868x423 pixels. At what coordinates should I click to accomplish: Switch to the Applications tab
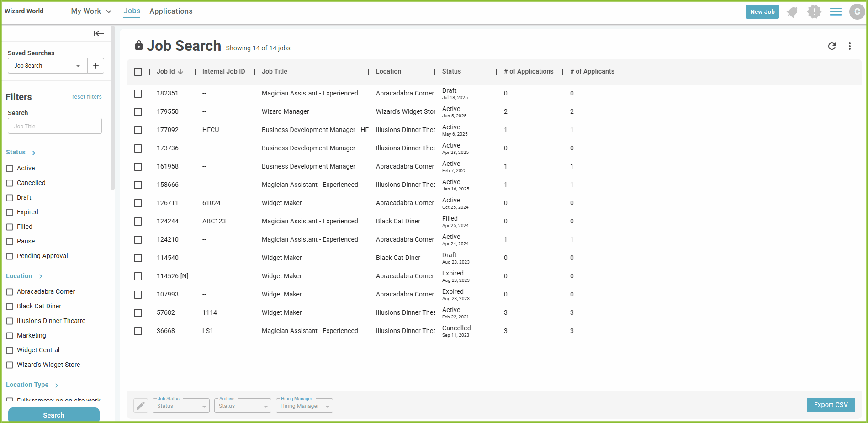click(171, 11)
